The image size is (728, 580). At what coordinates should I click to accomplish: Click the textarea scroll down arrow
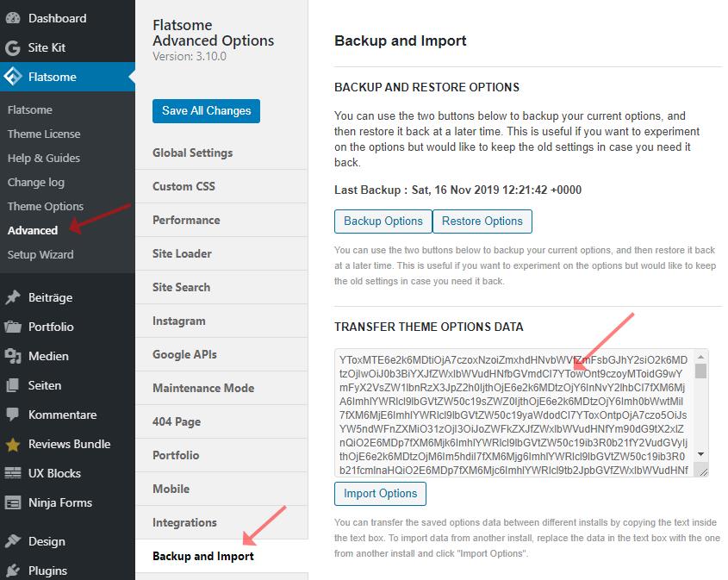pos(701,454)
